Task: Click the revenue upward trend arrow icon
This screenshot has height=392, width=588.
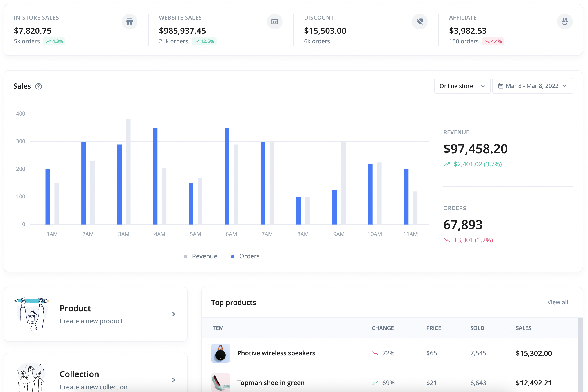Action: 447,164
